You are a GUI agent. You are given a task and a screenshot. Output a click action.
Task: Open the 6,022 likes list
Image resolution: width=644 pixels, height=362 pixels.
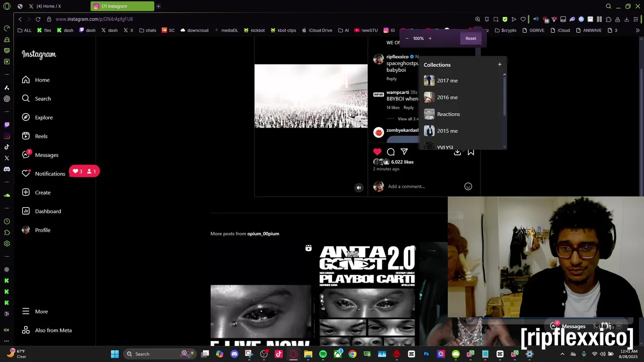click(x=402, y=162)
